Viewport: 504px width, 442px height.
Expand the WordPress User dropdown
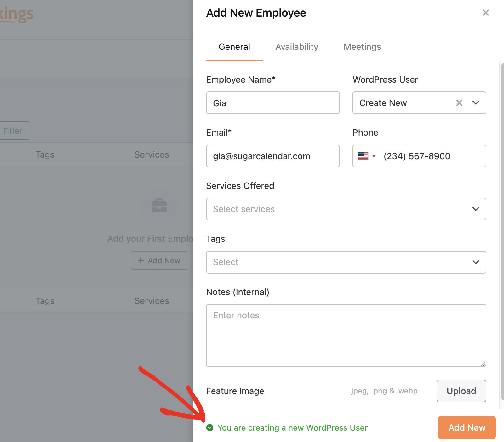[x=476, y=103]
